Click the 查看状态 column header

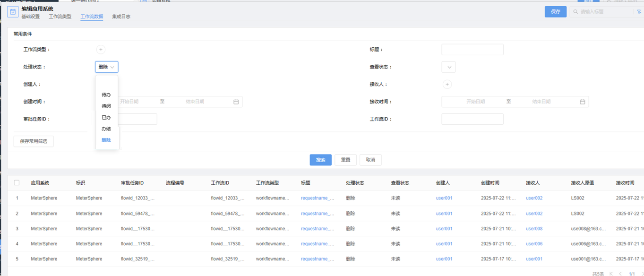point(400,183)
